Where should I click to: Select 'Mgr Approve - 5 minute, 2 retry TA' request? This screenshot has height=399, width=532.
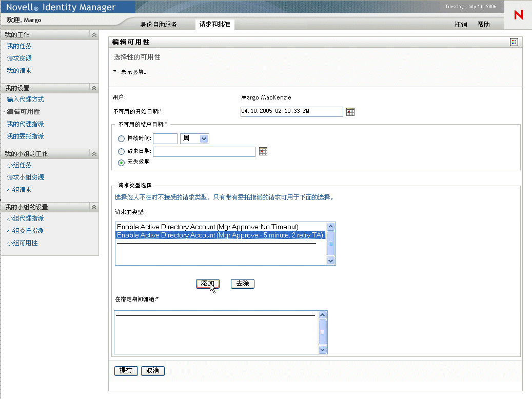click(221, 235)
